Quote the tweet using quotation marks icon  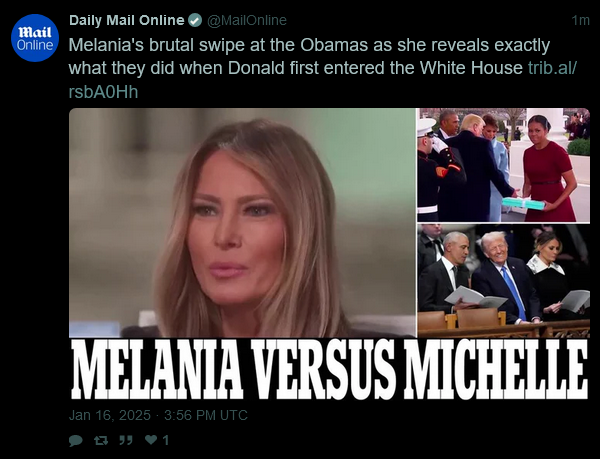[x=126, y=440]
